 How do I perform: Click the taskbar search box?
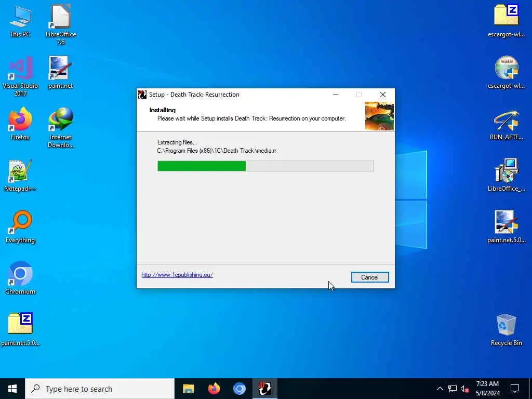point(100,389)
